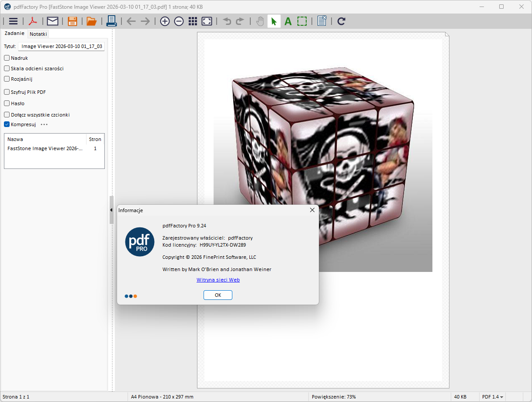
Task: Uncheck the Kompresuj checkbox
Action: [x=7, y=124]
